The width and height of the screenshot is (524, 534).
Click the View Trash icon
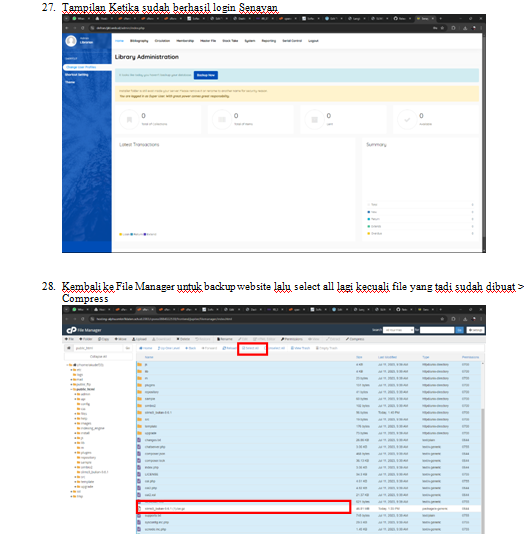pos(292,348)
